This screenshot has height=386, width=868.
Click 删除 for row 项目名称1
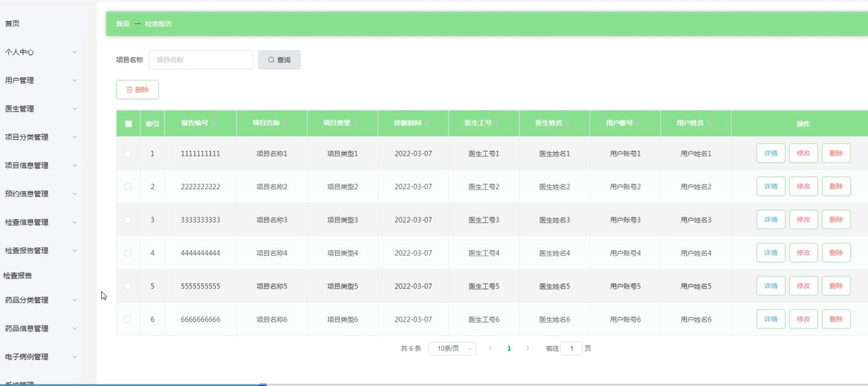click(x=836, y=153)
